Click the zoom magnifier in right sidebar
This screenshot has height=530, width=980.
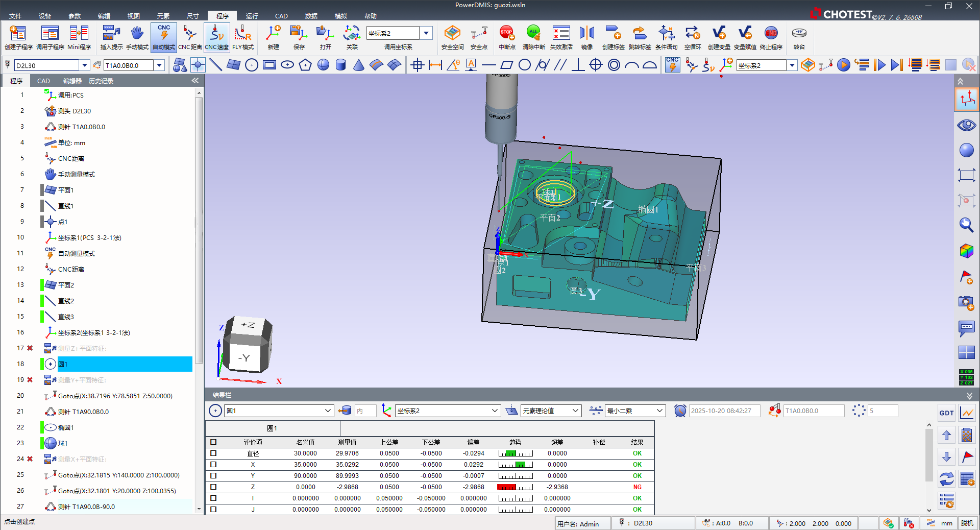coord(966,225)
